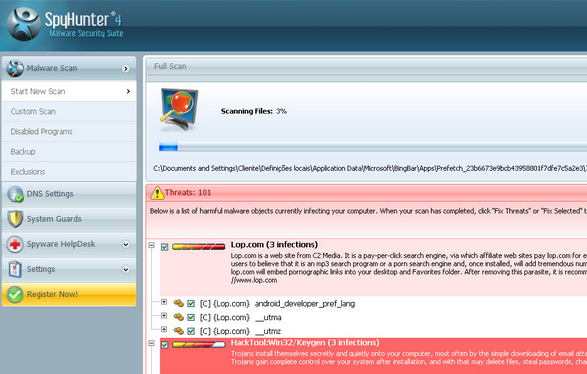Expand the __utma infection entry
This screenshot has height=374, width=587.
click(164, 316)
